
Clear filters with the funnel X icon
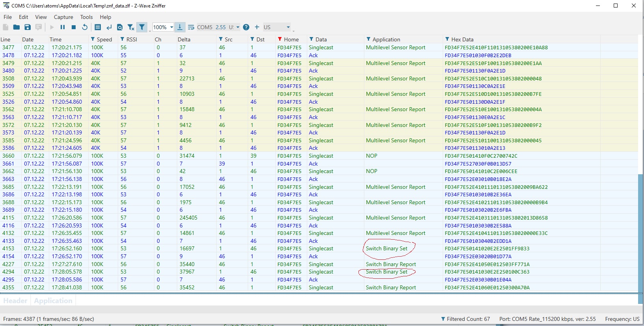tap(131, 27)
